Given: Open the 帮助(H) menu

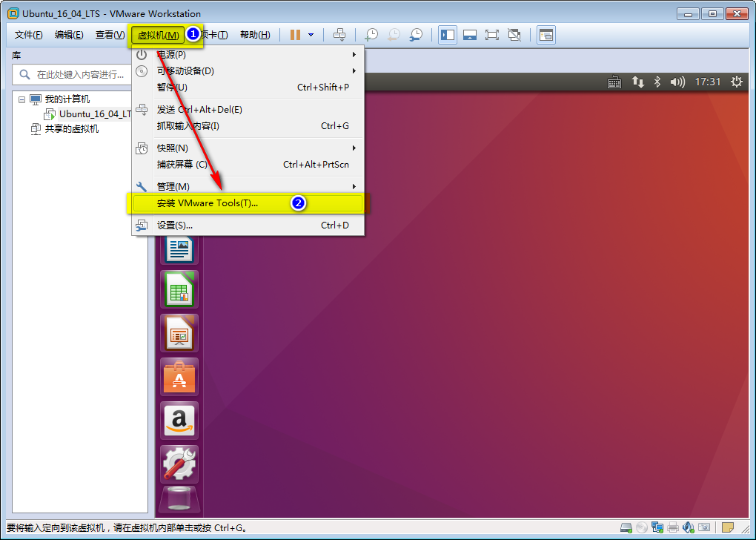Looking at the screenshot, I should (x=255, y=35).
